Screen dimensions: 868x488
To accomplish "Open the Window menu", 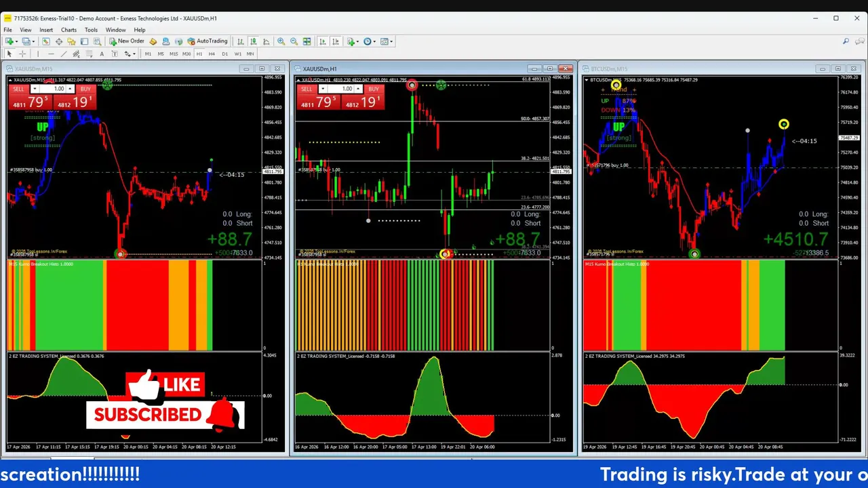I will coord(115,30).
